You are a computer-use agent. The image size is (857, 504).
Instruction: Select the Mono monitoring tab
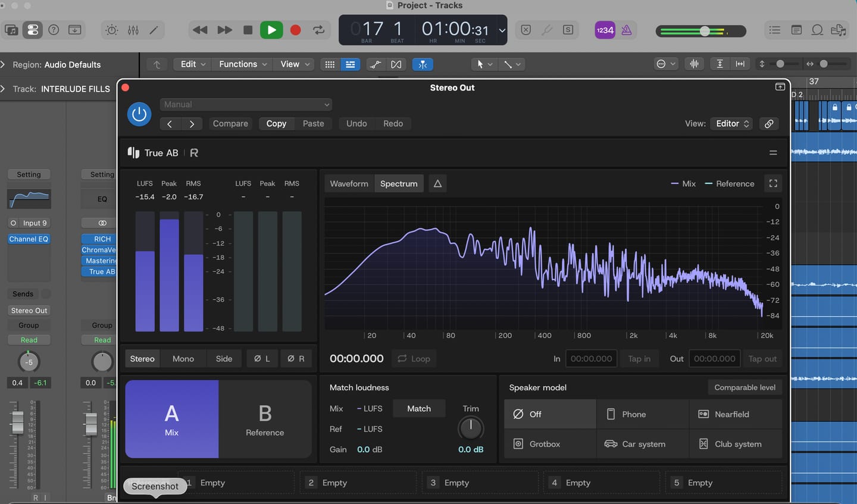pyautogui.click(x=183, y=359)
